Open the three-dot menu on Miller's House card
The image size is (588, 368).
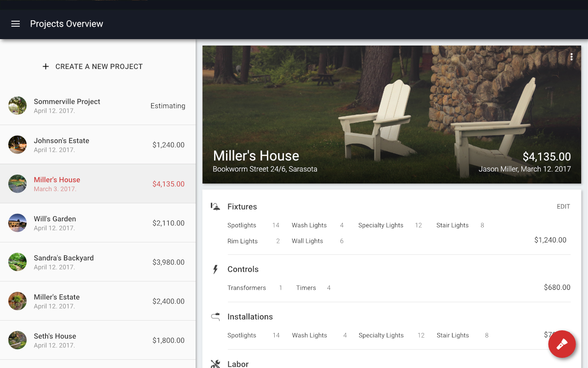point(571,57)
